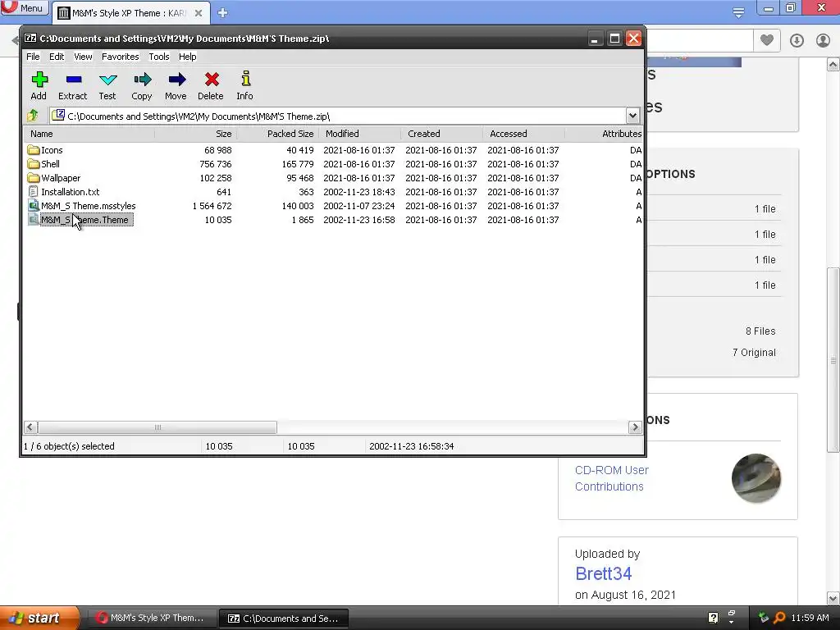Viewport: 840px width, 630px height.
Task: Click horizontal scrollbar left arrow
Action: pyautogui.click(x=30, y=427)
